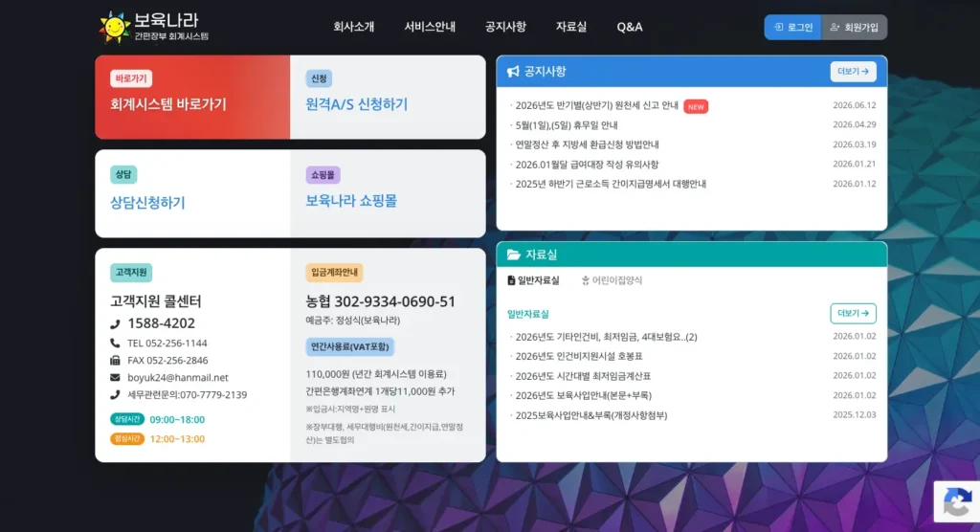Click the 입금계좌안내 label badge

(334, 273)
